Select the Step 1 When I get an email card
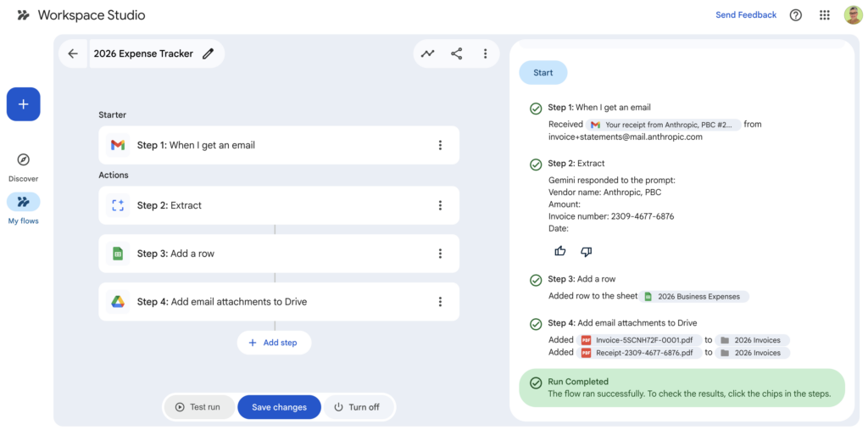 tap(279, 145)
